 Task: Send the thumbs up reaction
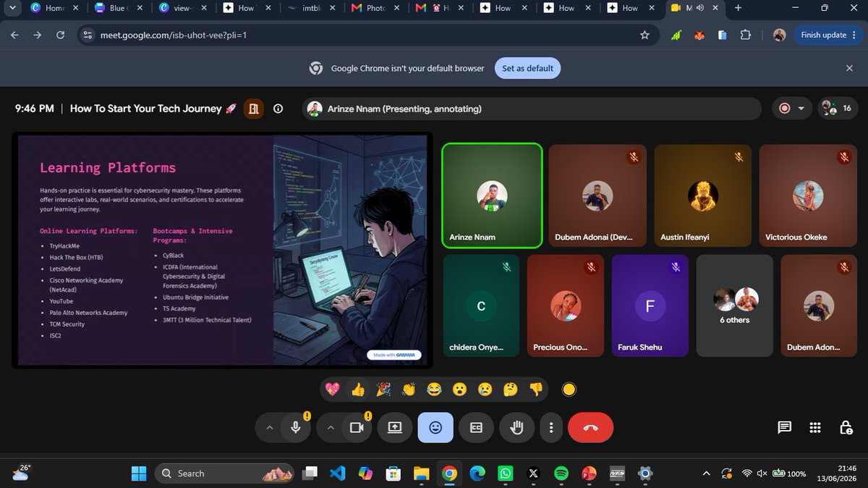point(358,390)
